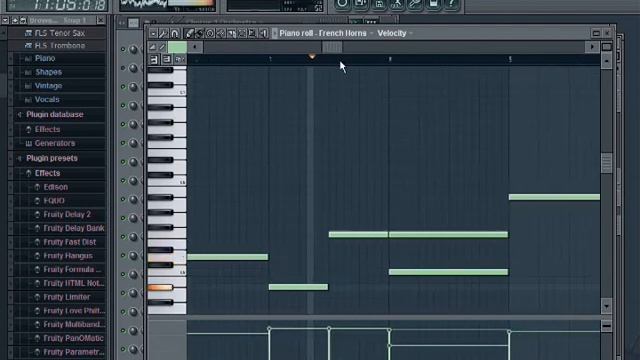
Task: Toggle the magnet snap icon
Action: pos(175,33)
